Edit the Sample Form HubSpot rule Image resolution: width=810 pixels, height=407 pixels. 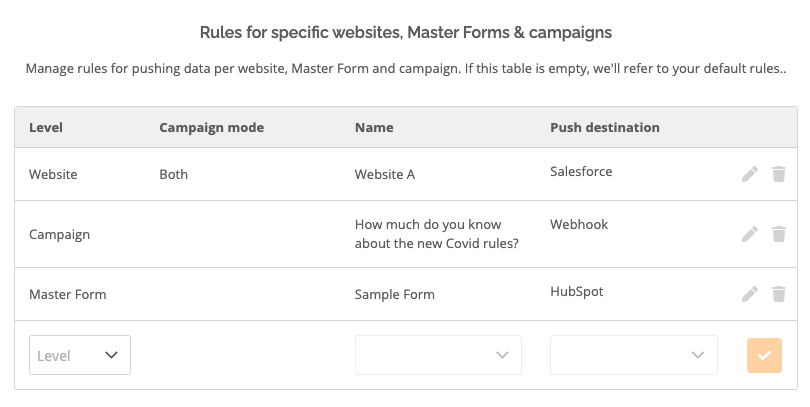point(750,294)
